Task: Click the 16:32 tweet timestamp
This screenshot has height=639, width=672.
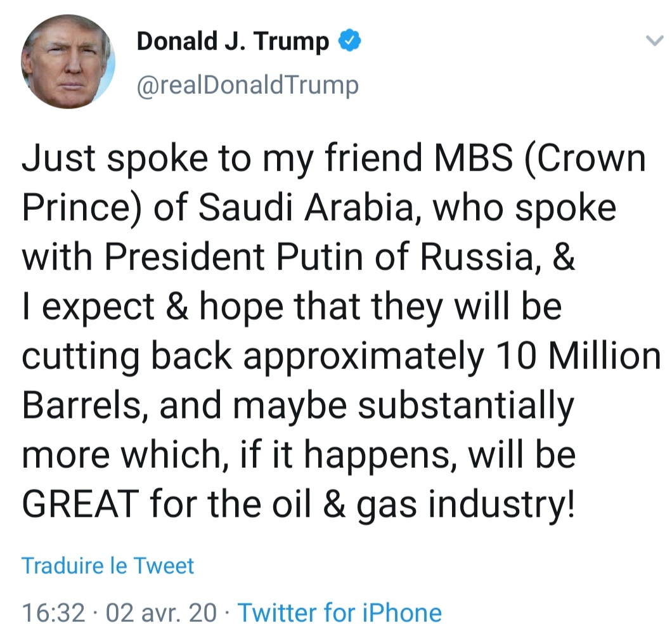Action: pos(53,613)
